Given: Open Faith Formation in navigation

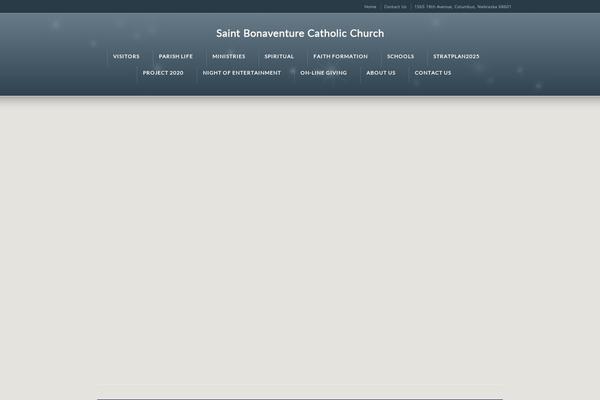Looking at the screenshot, I should tap(340, 56).
